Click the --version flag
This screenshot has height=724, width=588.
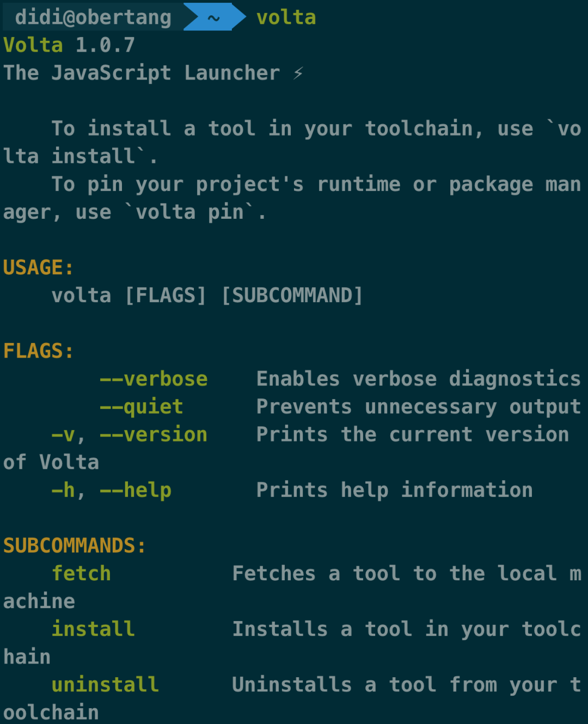pyautogui.click(x=154, y=434)
